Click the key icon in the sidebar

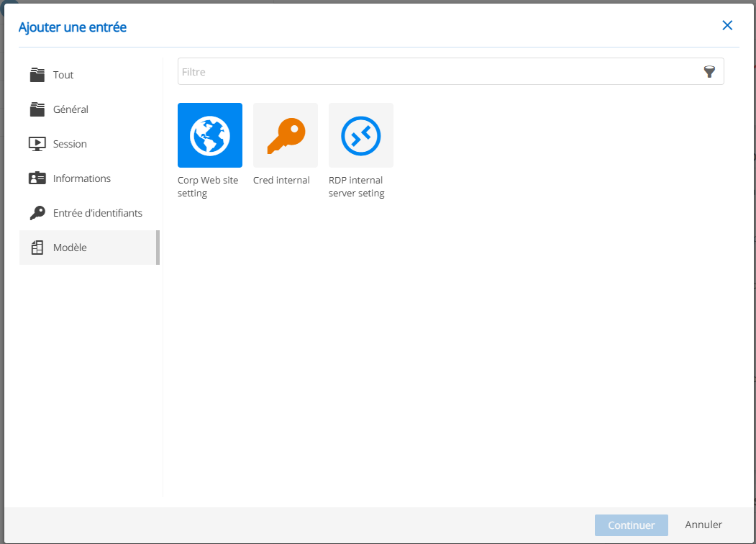click(37, 213)
